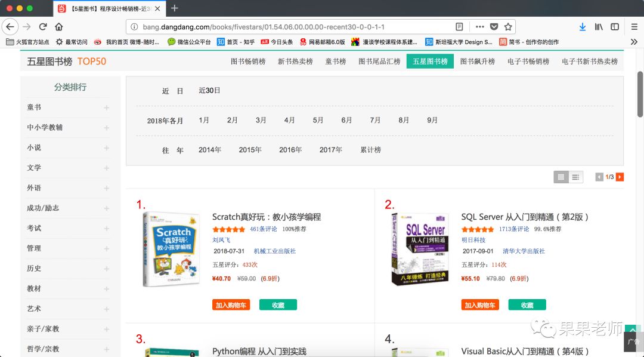Open the Firefox library icon
The width and height of the screenshot is (644, 357).
pyautogui.click(x=599, y=27)
